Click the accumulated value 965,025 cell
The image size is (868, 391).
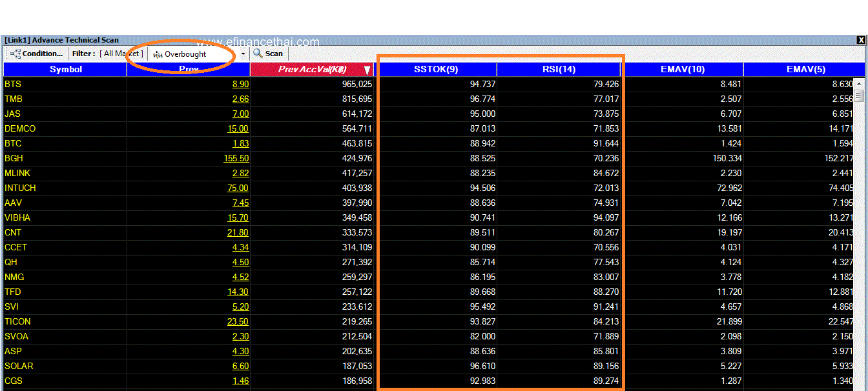coord(357,84)
